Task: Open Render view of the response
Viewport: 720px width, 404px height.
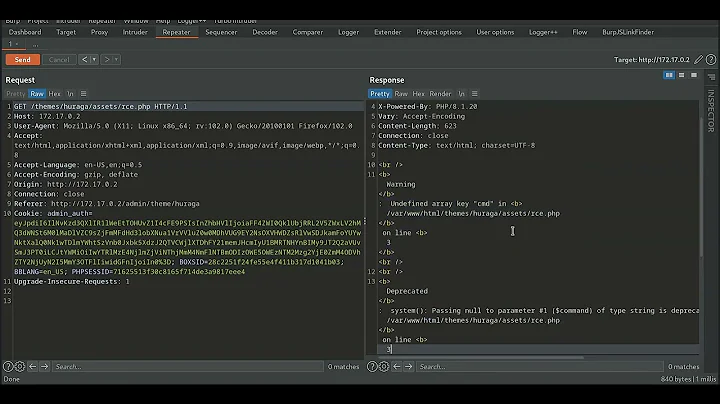Action: [440, 94]
